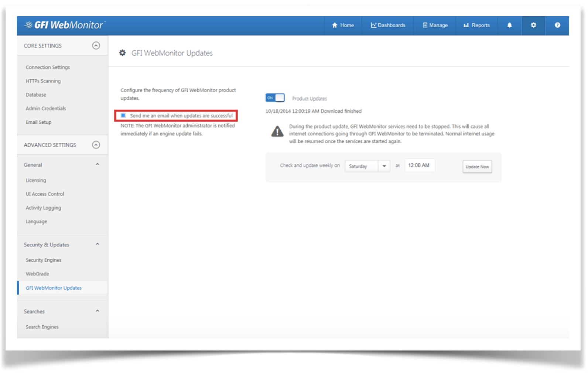
Task: Go to the Home tab
Action: click(x=343, y=25)
